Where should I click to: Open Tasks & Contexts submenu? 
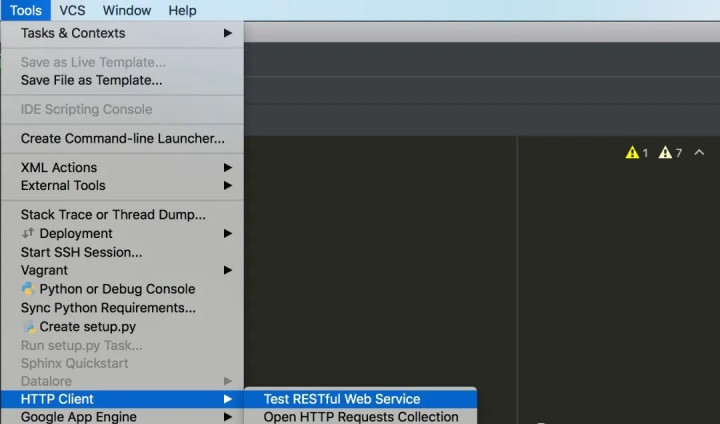[x=122, y=33]
